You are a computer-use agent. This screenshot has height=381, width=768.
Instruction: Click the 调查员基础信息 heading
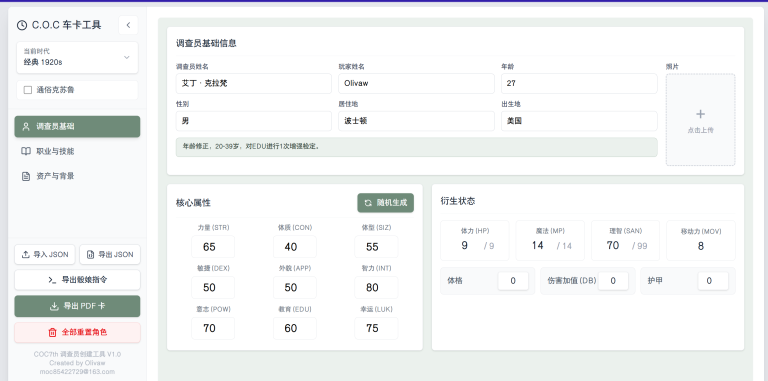coord(206,43)
